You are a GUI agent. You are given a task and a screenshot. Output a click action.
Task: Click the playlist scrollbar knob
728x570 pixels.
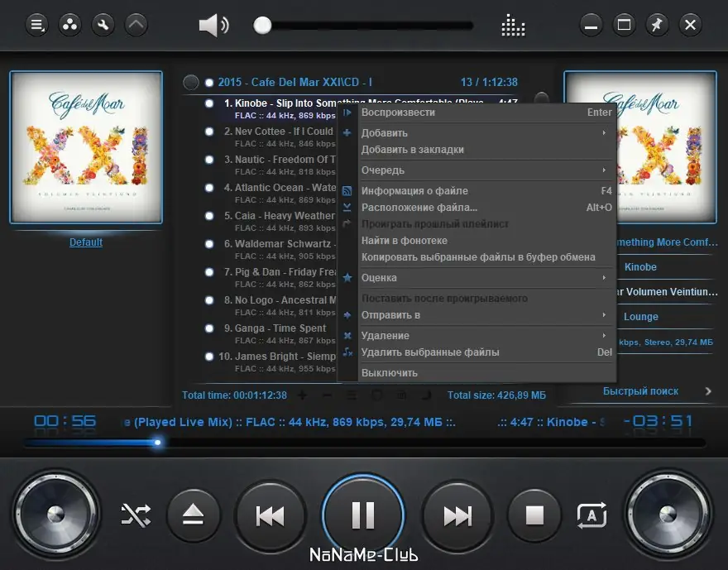[541, 98]
